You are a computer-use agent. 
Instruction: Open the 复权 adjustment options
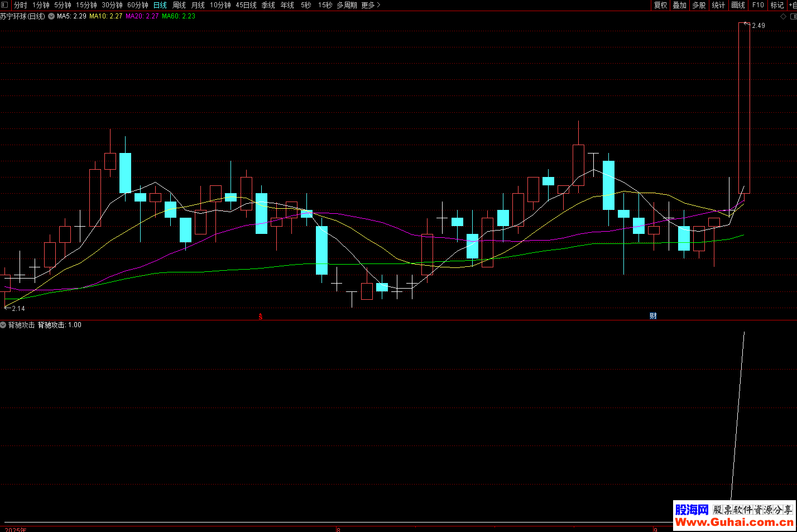(661, 5)
